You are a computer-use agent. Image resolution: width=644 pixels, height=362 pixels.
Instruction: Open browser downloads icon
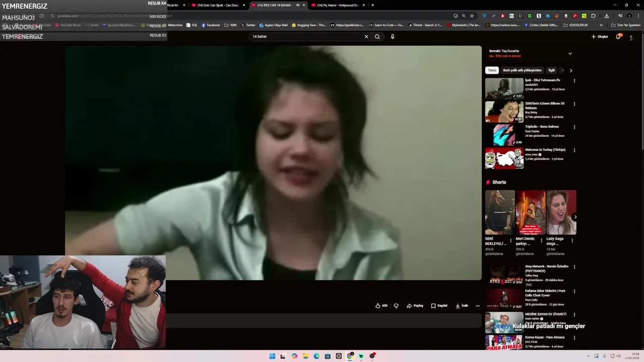tap(606, 16)
